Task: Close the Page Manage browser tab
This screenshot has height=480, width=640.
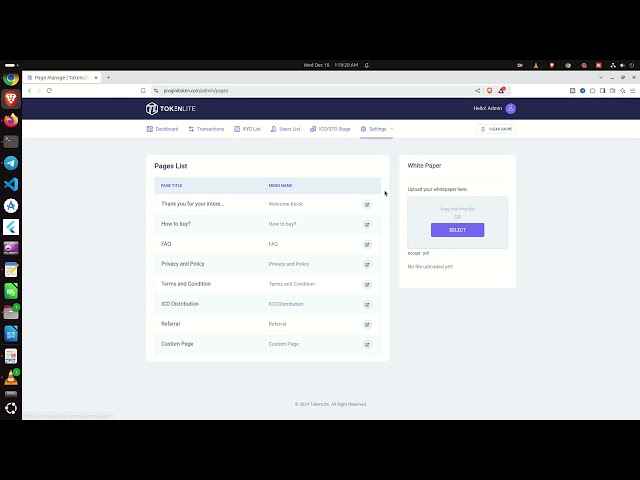Action: point(96,78)
